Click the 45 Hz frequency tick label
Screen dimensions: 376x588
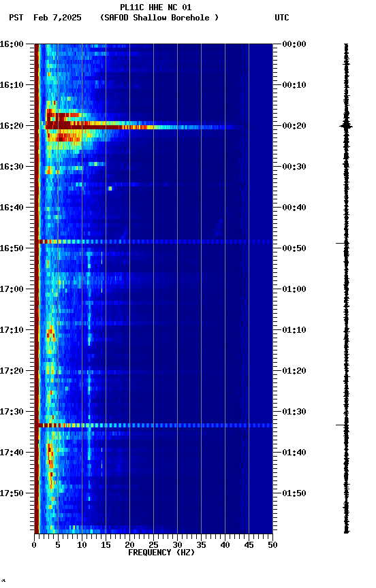(x=249, y=545)
